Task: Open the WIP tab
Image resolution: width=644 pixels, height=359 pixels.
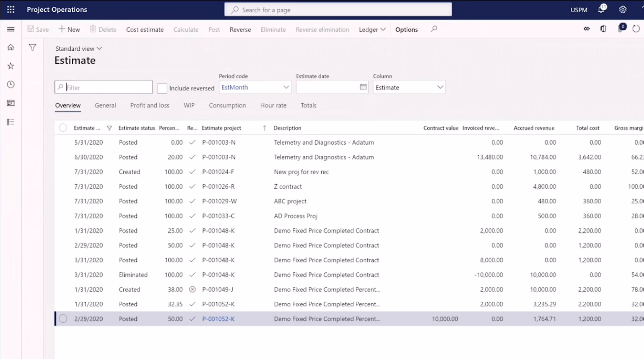Action: click(189, 105)
